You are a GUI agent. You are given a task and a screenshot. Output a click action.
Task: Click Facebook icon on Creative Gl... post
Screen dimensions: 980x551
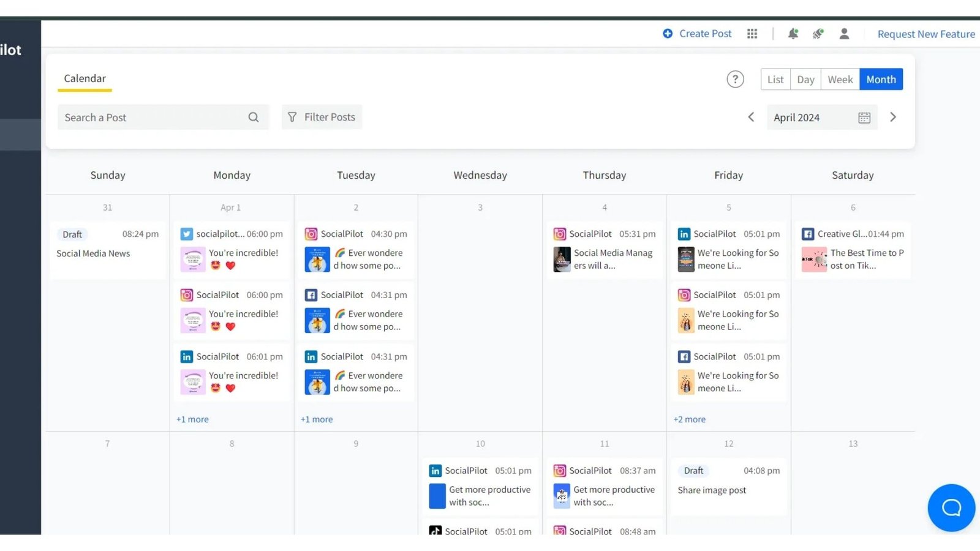808,234
